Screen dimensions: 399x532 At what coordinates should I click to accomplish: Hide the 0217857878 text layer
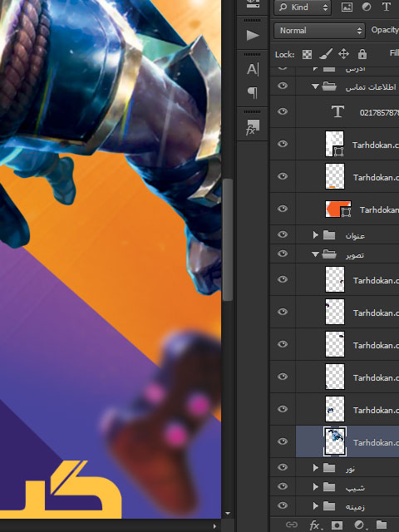pos(283,111)
